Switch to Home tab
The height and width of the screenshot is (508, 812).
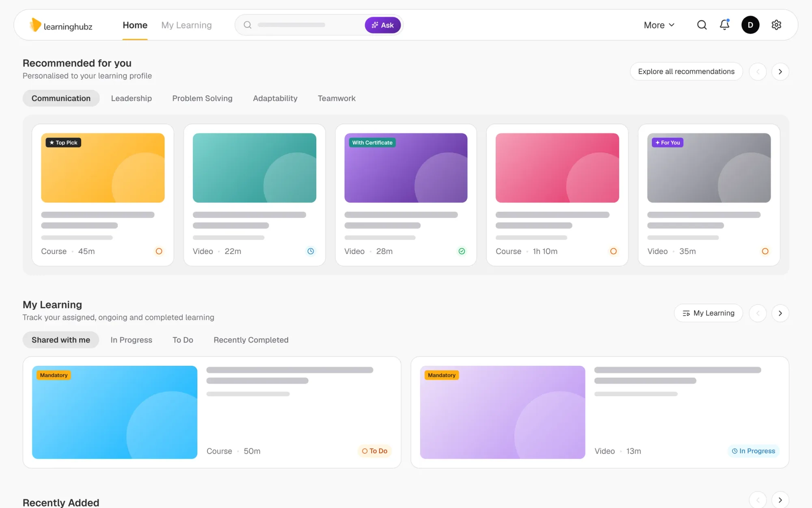click(x=135, y=25)
